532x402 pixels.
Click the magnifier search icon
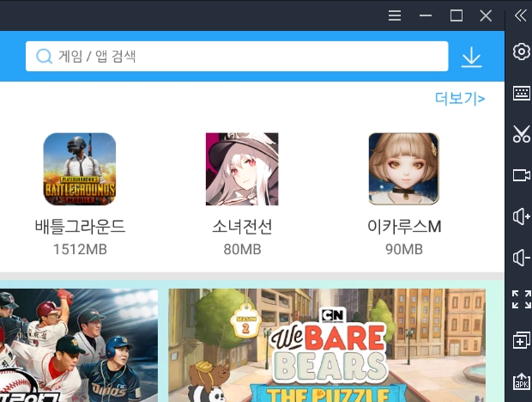[44, 57]
